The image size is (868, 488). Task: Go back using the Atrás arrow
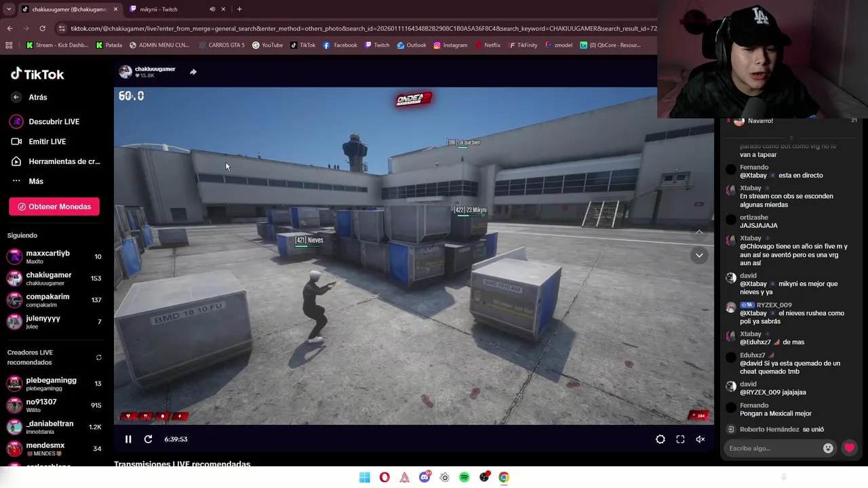16,97
